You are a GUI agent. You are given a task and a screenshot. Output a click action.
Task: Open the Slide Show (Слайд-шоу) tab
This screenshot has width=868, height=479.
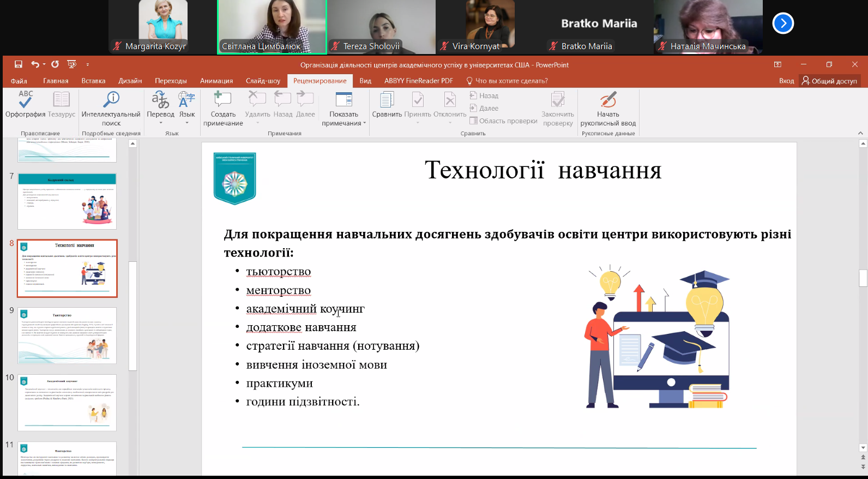(x=263, y=81)
